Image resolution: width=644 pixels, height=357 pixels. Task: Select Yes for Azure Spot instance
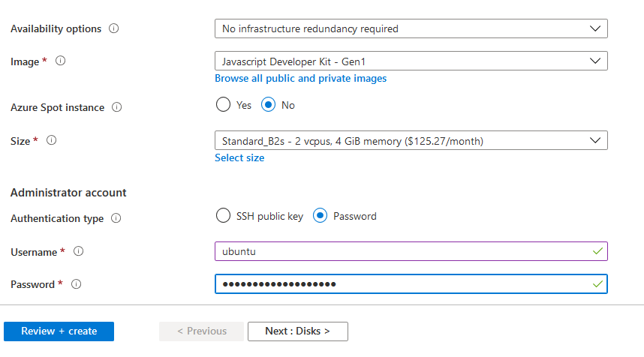[223, 105]
